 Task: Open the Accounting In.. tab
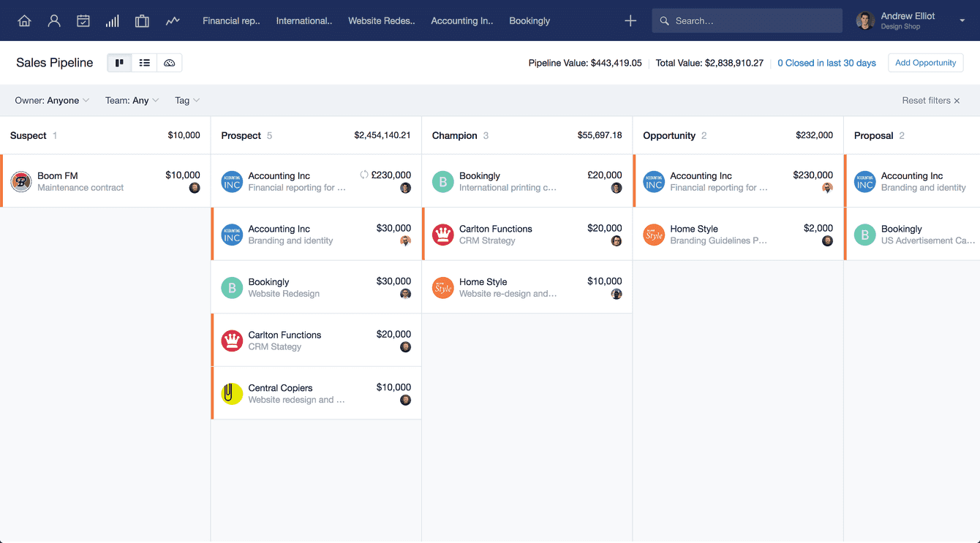pos(462,20)
